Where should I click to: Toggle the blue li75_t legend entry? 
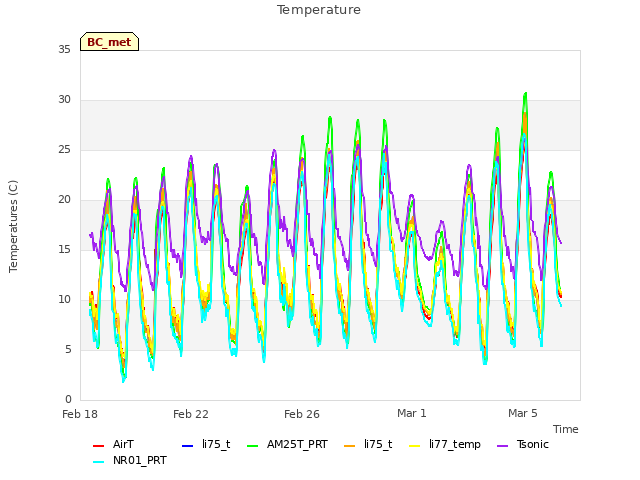coord(206,444)
